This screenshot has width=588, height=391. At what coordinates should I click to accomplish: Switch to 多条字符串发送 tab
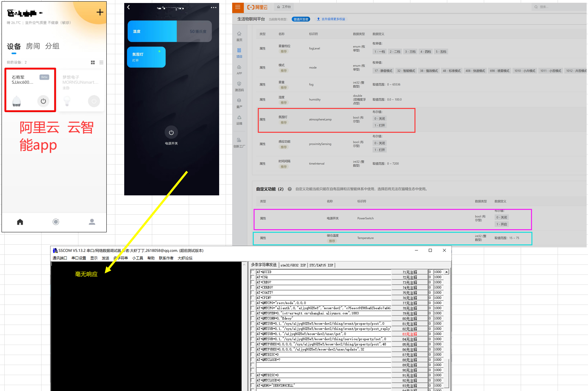[264, 265]
